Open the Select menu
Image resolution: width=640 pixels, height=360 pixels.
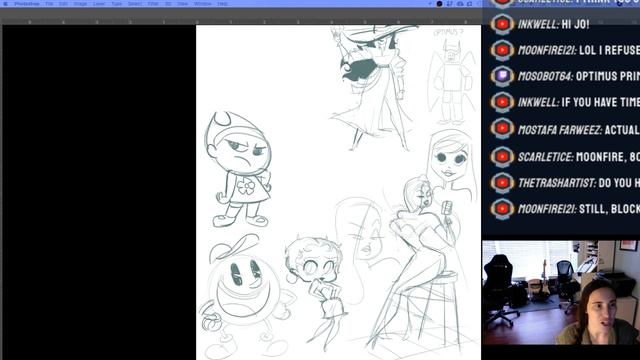pyautogui.click(x=135, y=4)
